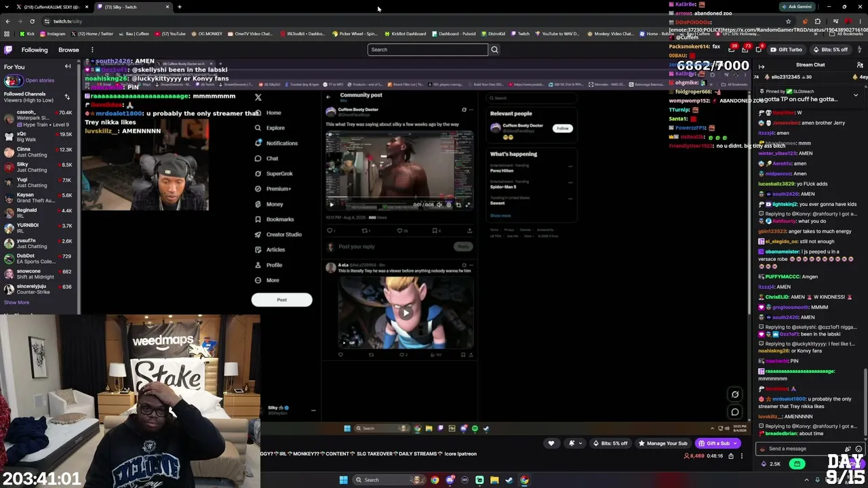The width and height of the screenshot is (868, 488).
Task: Open the Twitch icon with 39 badge
Action: [x=732, y=49]
